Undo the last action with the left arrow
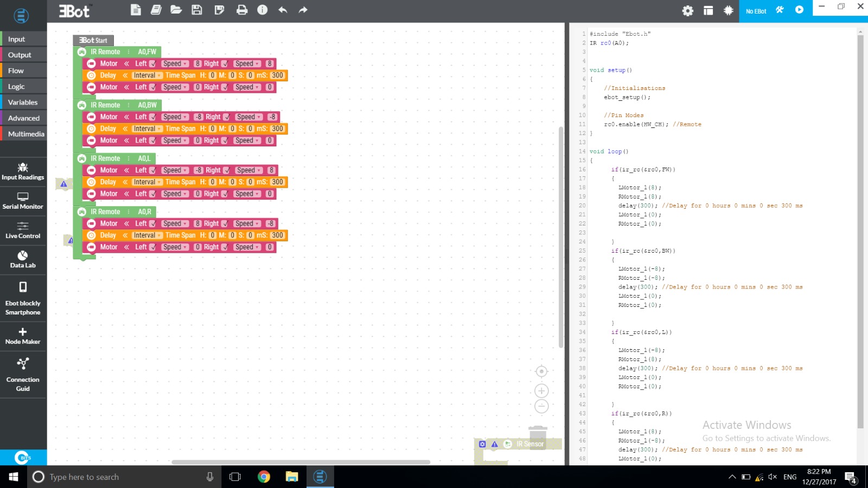Screen dimensions: 868x488 (283, 10)
